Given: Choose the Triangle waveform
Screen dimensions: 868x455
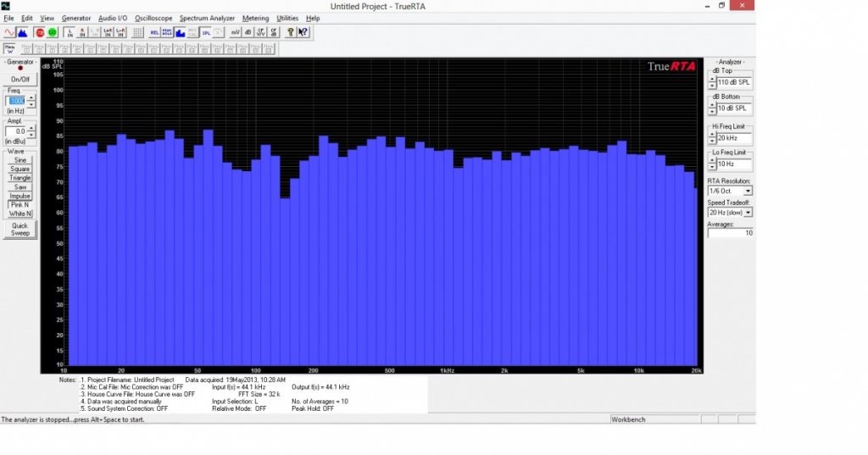Looking at the screenshot, I should pos(20,178).
